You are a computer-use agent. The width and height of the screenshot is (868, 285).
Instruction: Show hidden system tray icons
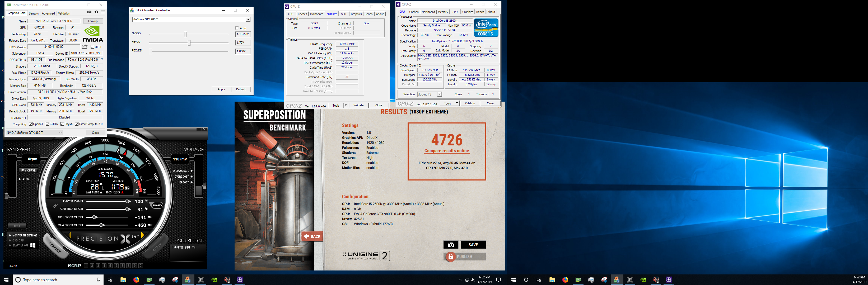460,280
